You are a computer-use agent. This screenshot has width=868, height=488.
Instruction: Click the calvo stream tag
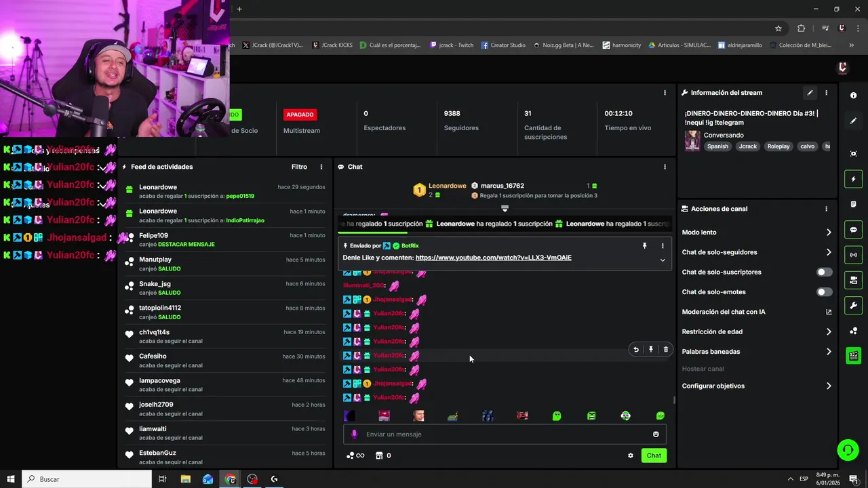(807, 146)
